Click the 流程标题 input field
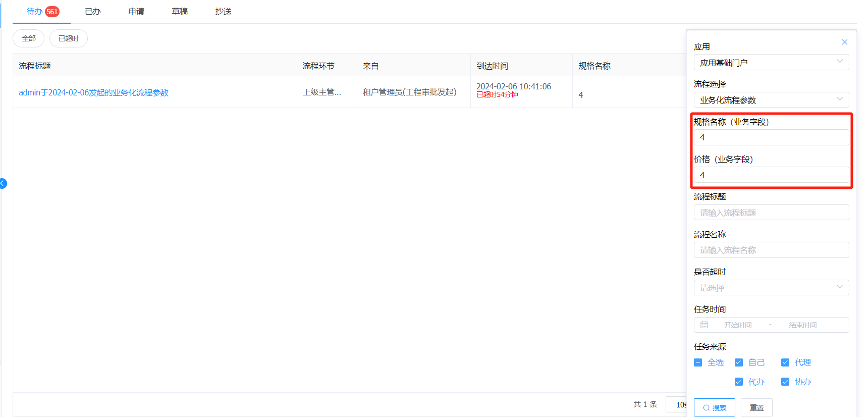The image size is (868, 417). (x=771, y=213)
